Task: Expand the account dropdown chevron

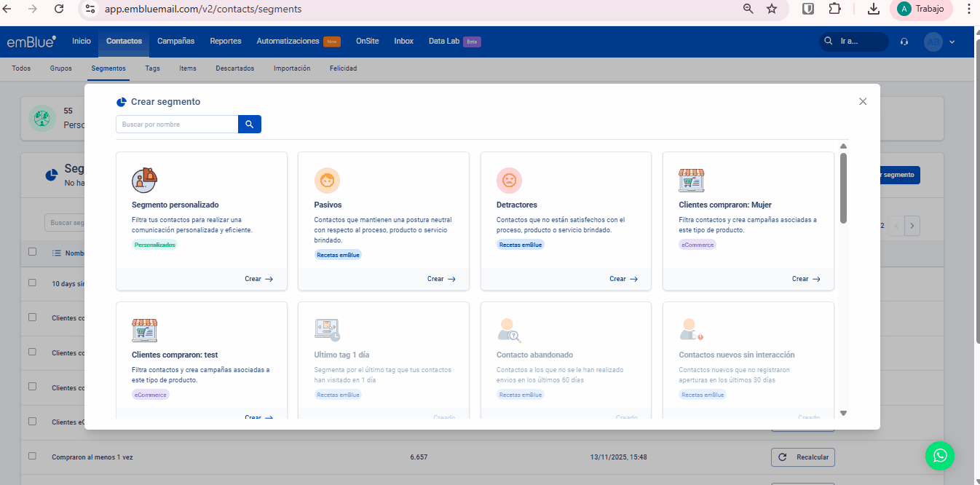Action: [x=952, y=42]
